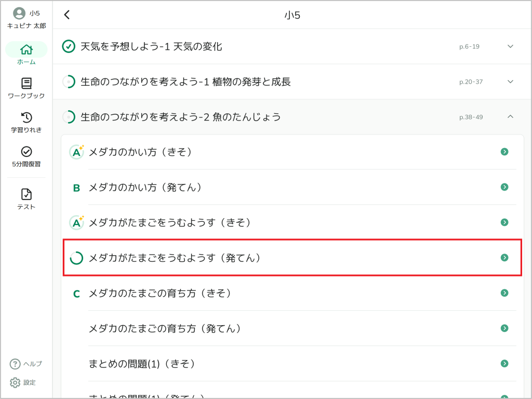This screenshot has height=399, width=532.
Task: Click completed check icon for 天気を予想しよう-1
Action: point(69,46)
